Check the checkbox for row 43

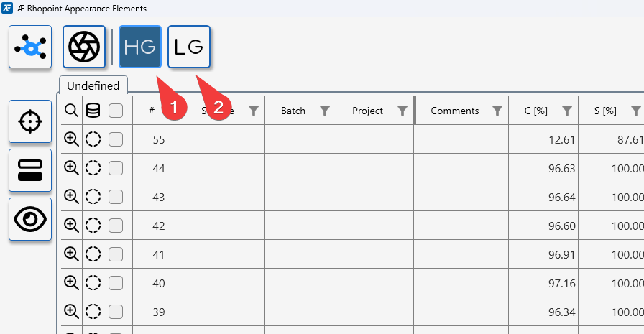[116, 197]
